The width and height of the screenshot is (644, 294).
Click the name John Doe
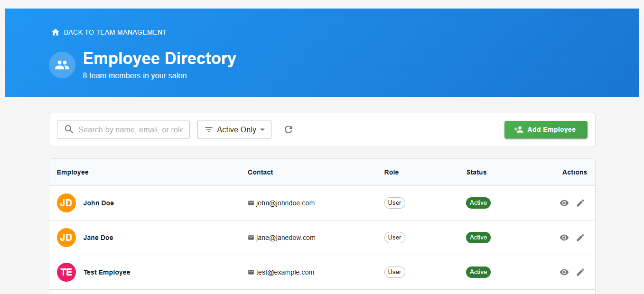click(x=99, y=203)
